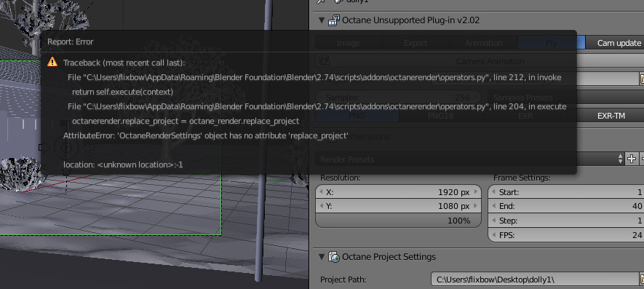Open the Render Presets dropdown
The height and width of the screenshot is (289, 644).
(469, 159)
